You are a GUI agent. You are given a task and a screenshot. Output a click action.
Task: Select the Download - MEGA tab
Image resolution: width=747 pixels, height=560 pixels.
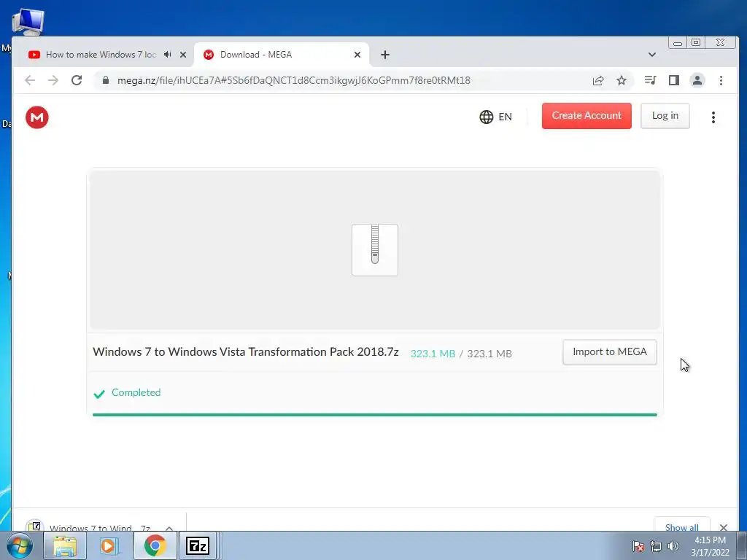(281, 55)
